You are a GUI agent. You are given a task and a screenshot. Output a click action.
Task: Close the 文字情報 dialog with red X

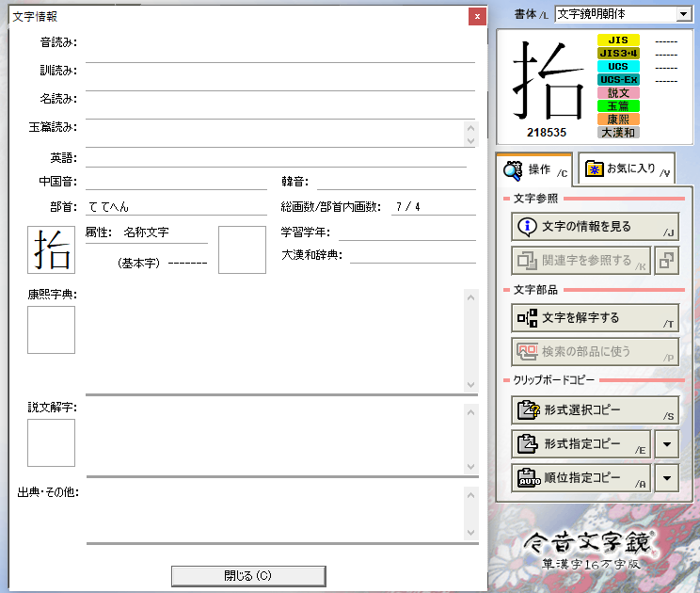click(478, 16)
